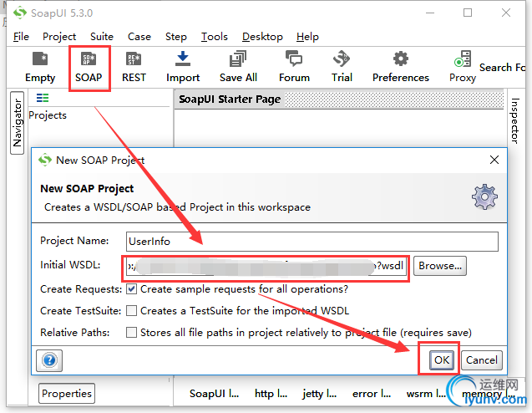This screenshot has width=532, height=413.
Task: Open the error log tab
Action: coord(372,393)
